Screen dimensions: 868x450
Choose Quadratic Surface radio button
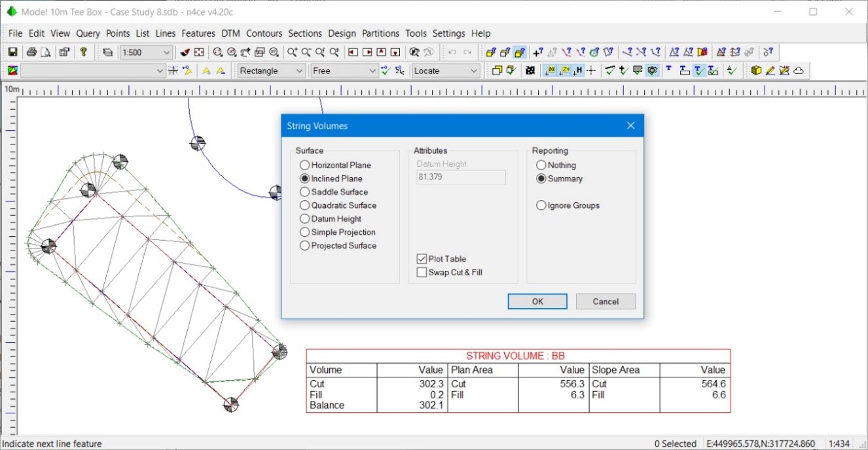(338, 205)
